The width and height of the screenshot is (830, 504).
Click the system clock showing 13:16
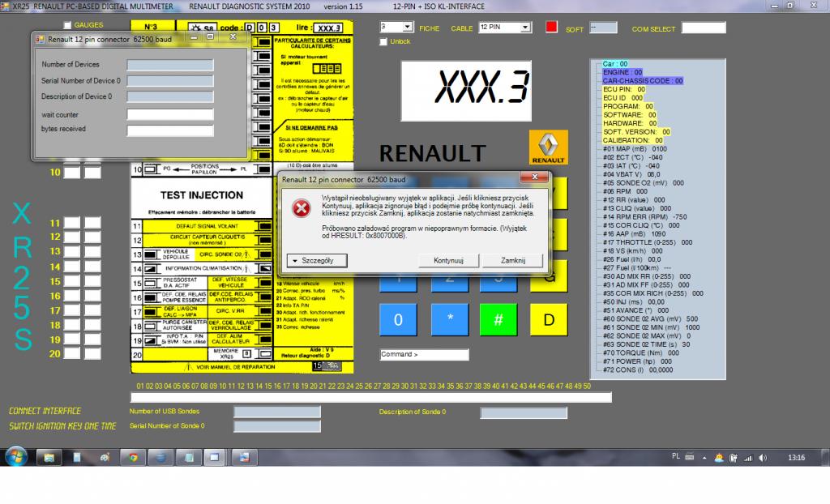click(x=796, y=458)
